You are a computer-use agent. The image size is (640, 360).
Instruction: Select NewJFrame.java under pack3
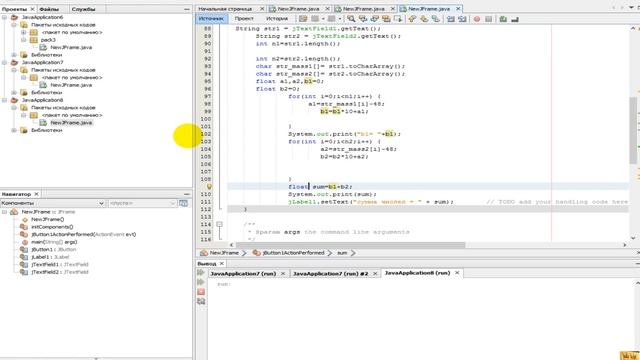click(x=71, y=47)
